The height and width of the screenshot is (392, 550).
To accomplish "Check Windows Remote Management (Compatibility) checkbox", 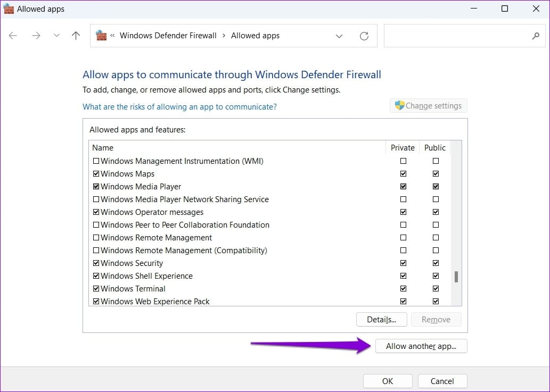I will [x=96, y=251].
